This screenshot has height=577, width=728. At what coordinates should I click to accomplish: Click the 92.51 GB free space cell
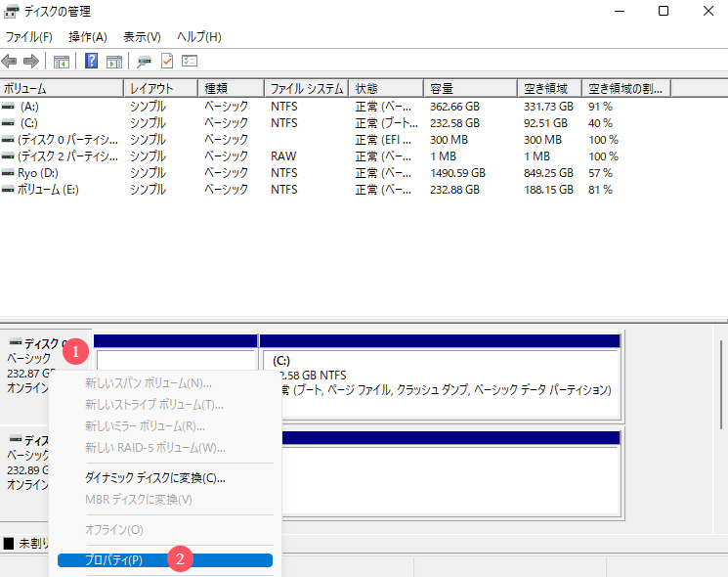[x=545, y=123]
